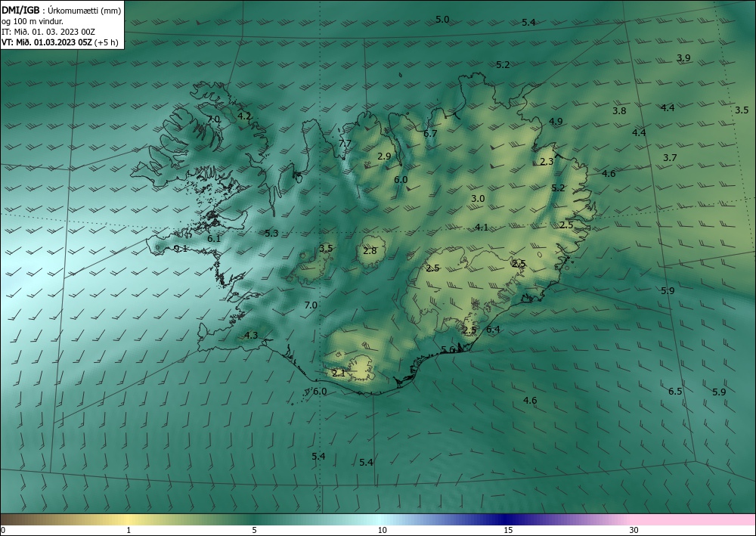Click the 0 tick on the color scale
The image size is (756, 536).
[3, 531]
